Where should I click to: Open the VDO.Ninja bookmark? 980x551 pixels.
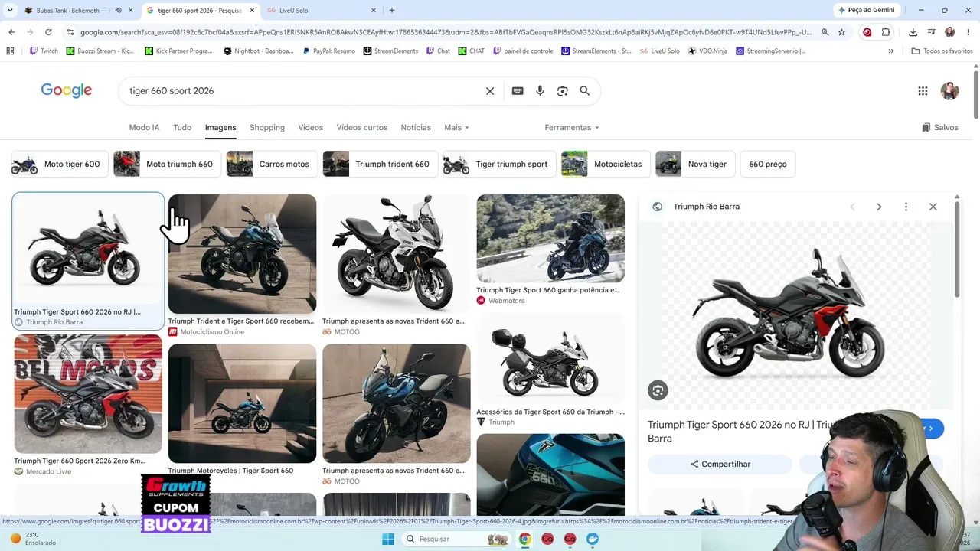[x=707, y=51]
